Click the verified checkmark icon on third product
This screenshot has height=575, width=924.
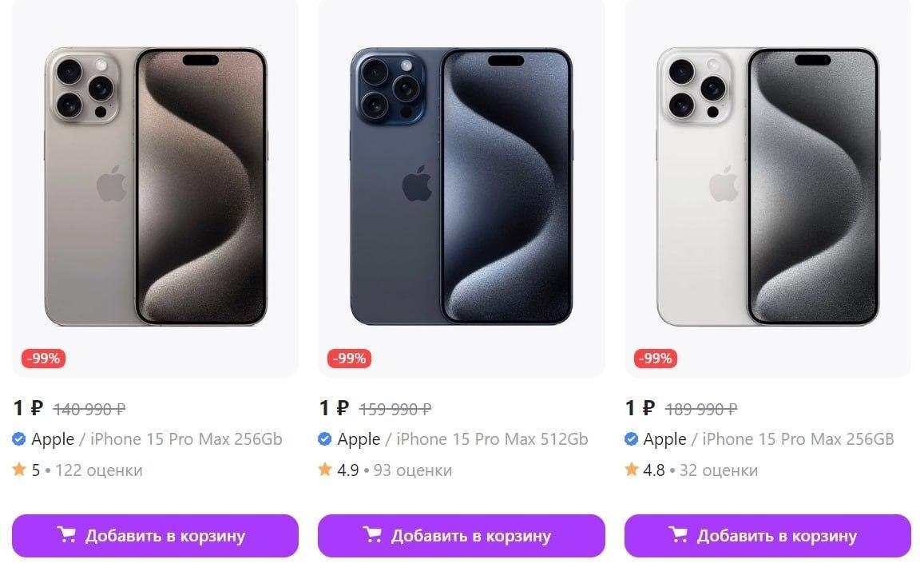click(631, 439)
